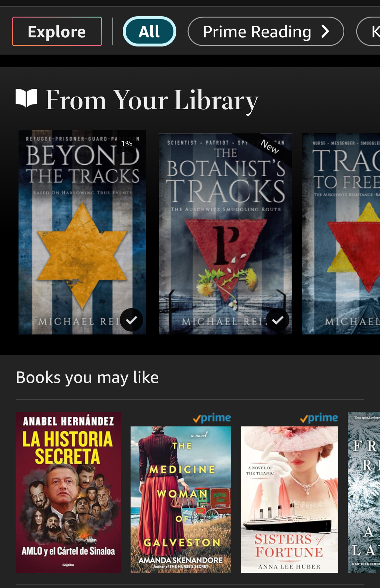380x588 pixels.
Task: Select the All filter pill
Action: coord(149,32)
